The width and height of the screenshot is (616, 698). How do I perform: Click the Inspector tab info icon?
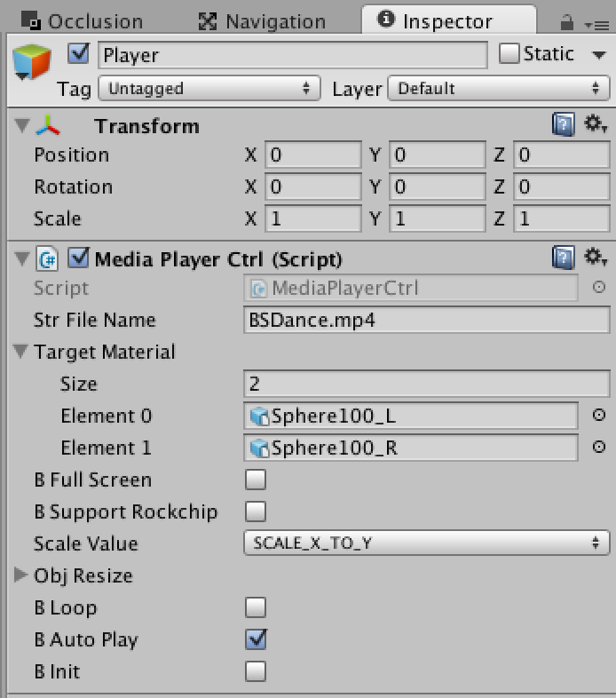[x=386, y=19]
